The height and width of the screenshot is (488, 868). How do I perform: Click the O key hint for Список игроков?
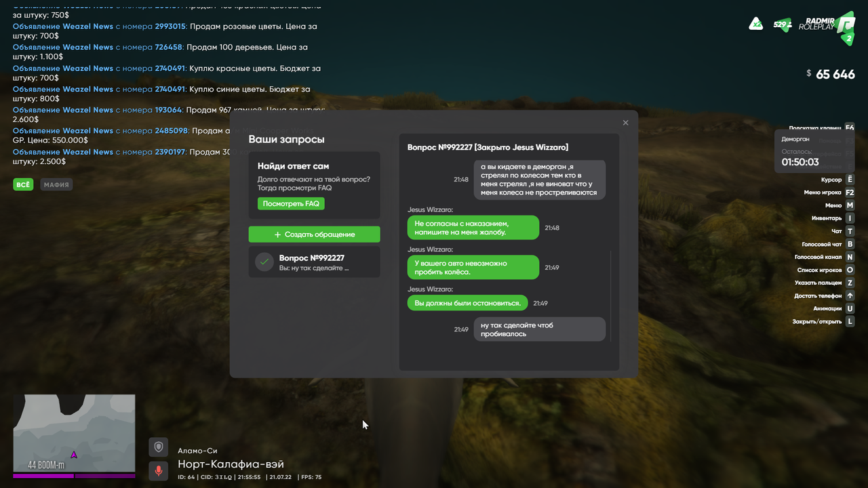tap(850, 270)
